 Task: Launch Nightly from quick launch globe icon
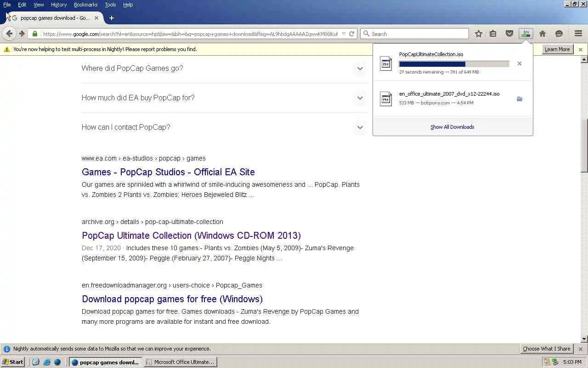coord(57,362)
